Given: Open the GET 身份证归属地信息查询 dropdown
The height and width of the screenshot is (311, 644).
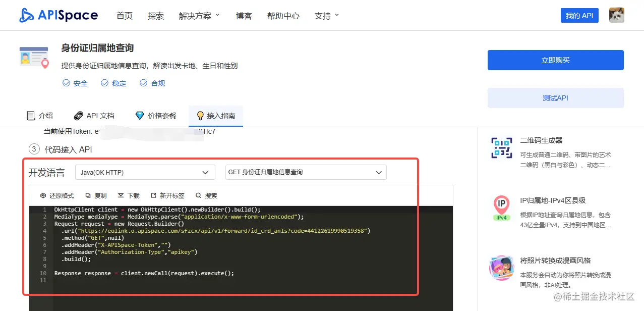Looking at the screenshot, I should [x=306, y=172].
